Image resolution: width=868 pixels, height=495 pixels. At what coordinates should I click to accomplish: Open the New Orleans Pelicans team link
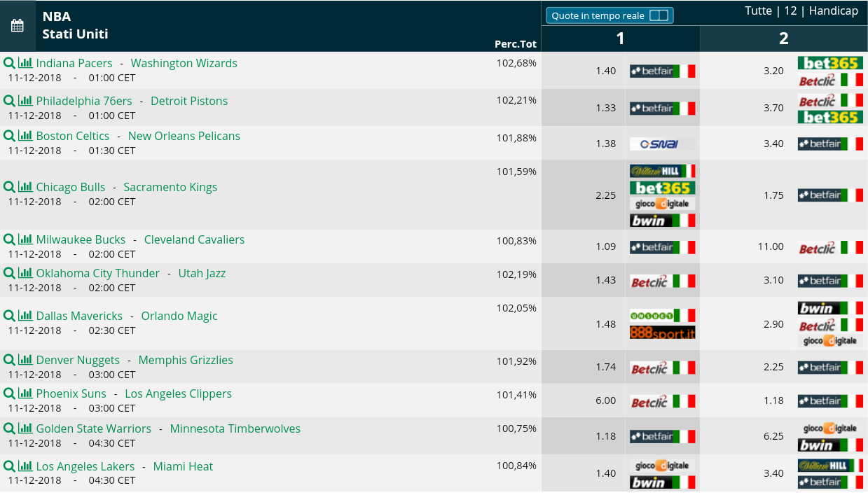(184, 136)
